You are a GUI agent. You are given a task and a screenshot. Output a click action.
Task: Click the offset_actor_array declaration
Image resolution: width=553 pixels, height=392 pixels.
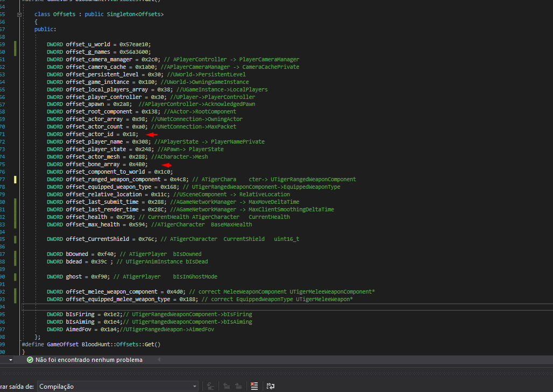pos(97,119)
